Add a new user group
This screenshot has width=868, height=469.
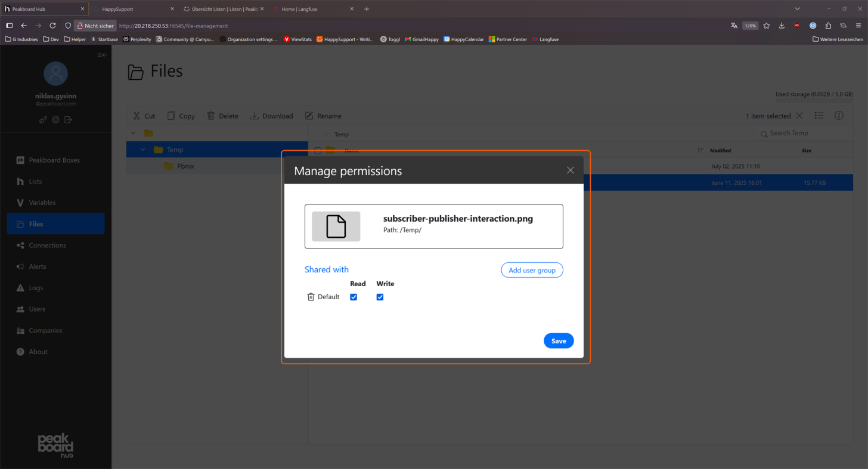531,270
